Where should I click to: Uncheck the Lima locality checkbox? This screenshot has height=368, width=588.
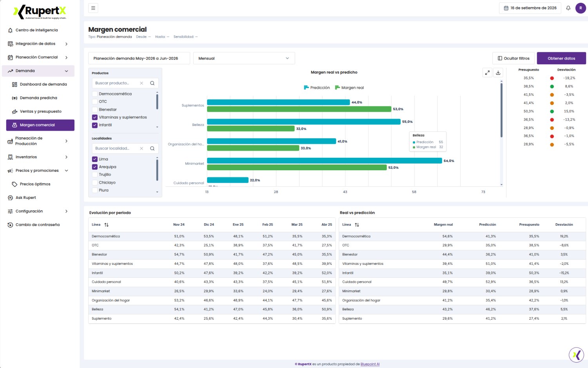(94, 159)
